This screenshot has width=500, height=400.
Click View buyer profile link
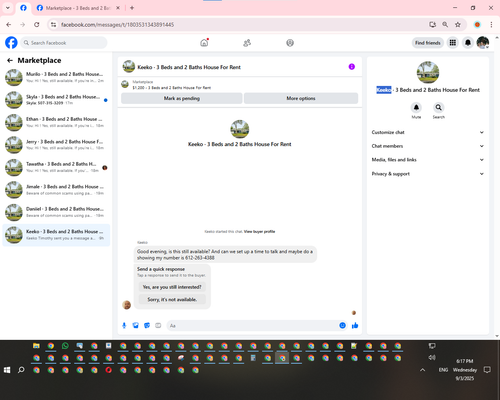[x=259, y=231]
